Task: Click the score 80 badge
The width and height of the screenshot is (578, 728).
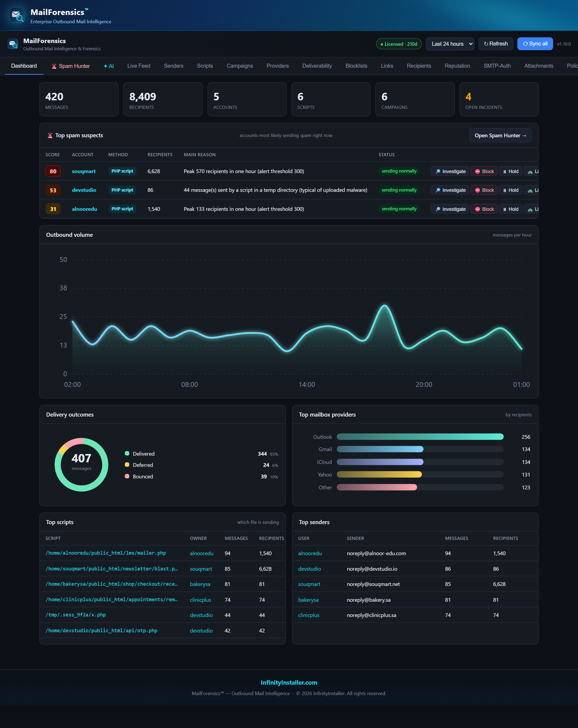Action: pyautogui.click(x=53, y=171)
